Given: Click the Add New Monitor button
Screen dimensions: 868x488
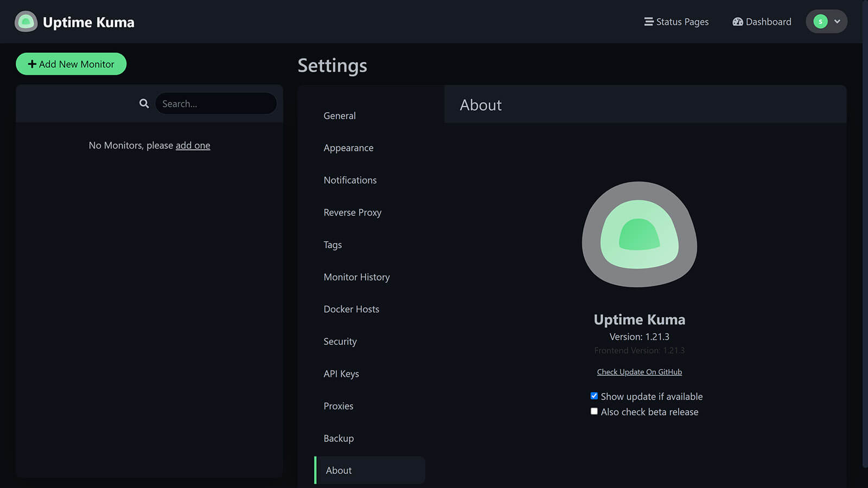Looking at the screenshot, I should pyautogui.click(x=71, y=63).
